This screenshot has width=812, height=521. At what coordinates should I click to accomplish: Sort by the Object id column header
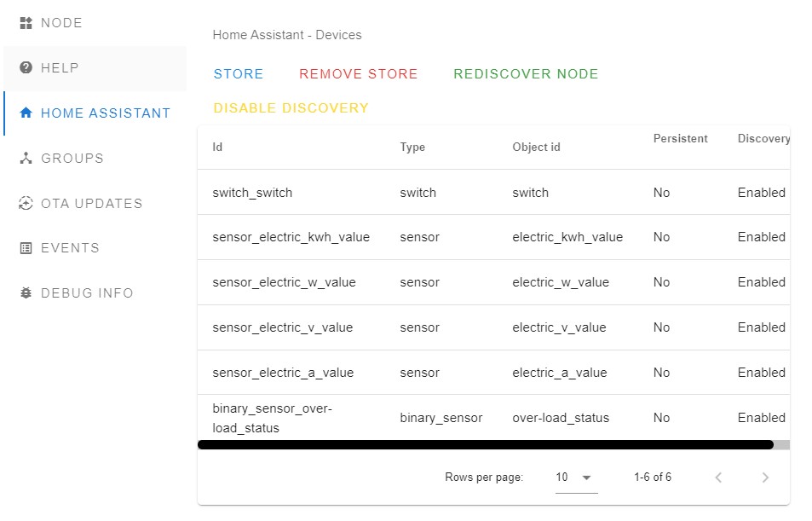pos(537,148)
